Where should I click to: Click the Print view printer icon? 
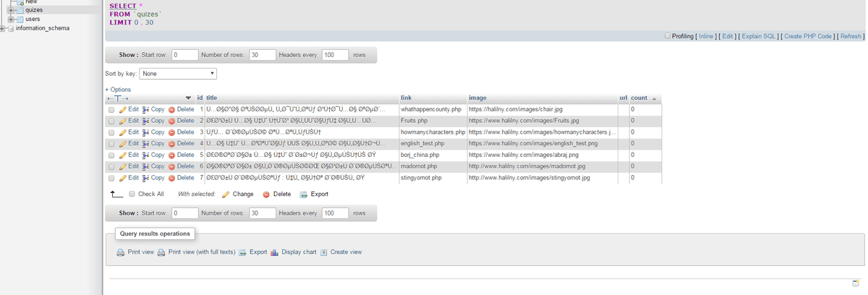pyautogui.click(x=121, y=252)
